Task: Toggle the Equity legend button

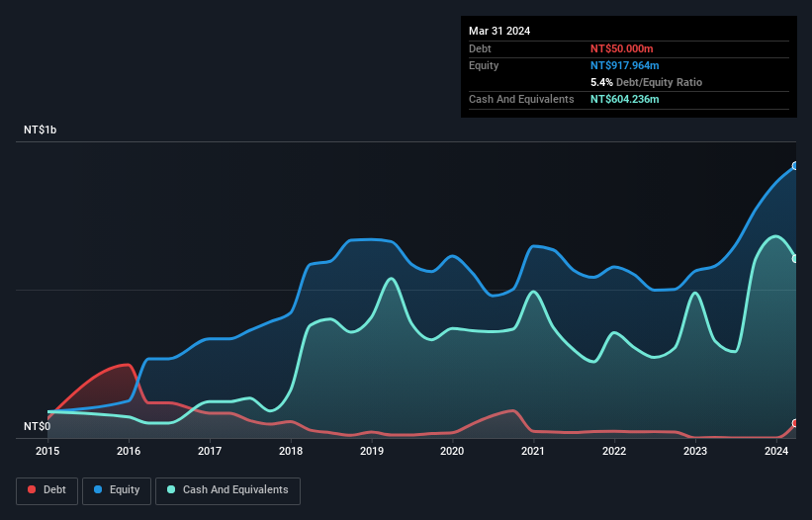Action: (x=117, y=490)
